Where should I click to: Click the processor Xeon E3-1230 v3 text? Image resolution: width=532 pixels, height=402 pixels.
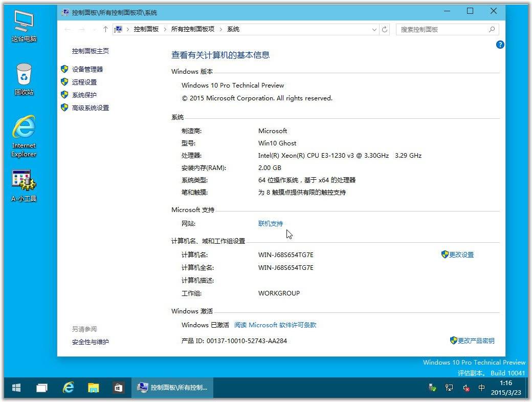point(340,156)
